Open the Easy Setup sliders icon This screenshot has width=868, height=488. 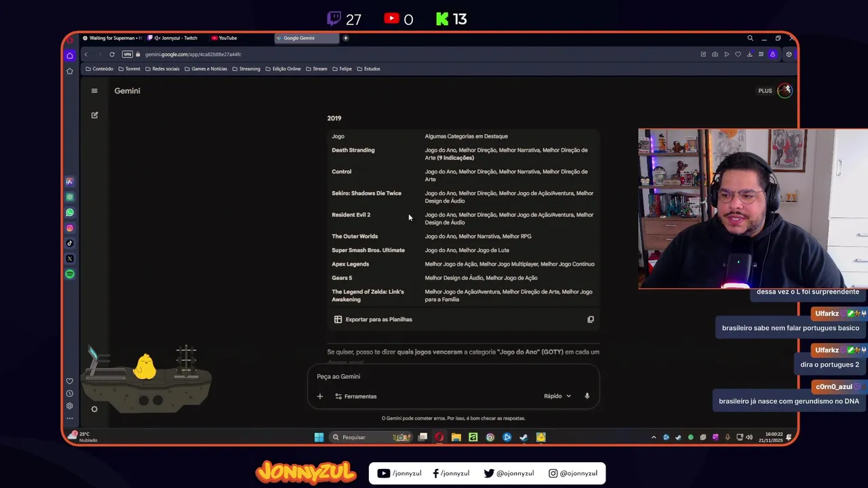point(761,54)
